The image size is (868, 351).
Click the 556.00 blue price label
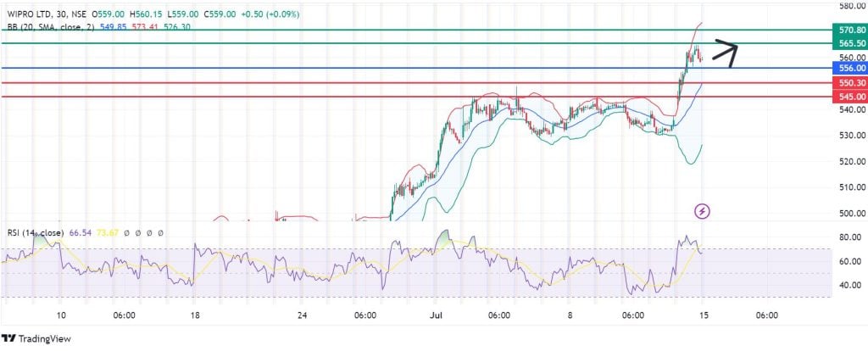[852, 68]
